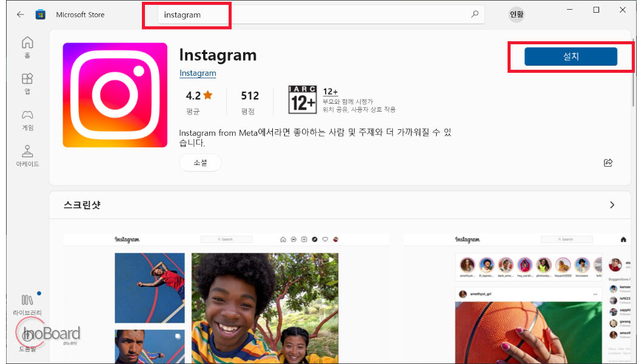Minimize the Microsoft Store window
644x364 pixels.
[x=569, y=10]
